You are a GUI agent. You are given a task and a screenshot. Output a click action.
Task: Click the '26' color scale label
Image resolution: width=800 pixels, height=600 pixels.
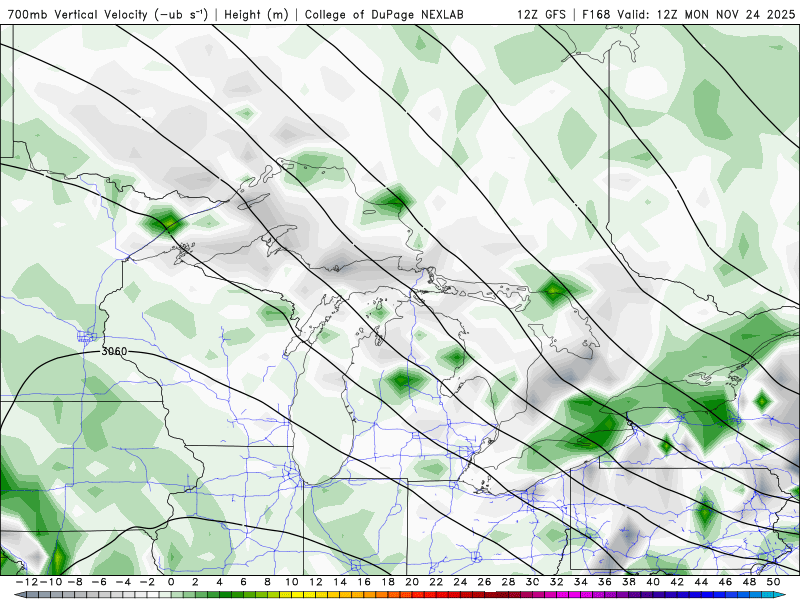pos(484,582)
